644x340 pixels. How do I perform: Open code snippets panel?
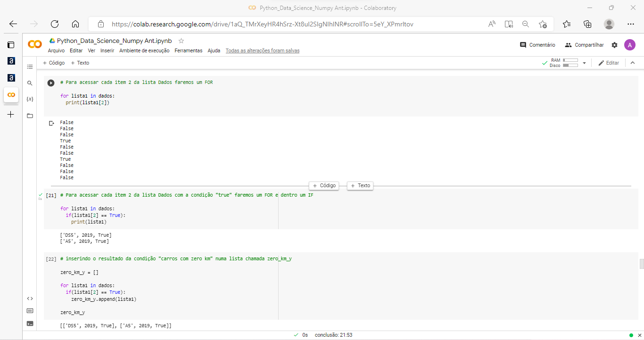tap(30, 299)
